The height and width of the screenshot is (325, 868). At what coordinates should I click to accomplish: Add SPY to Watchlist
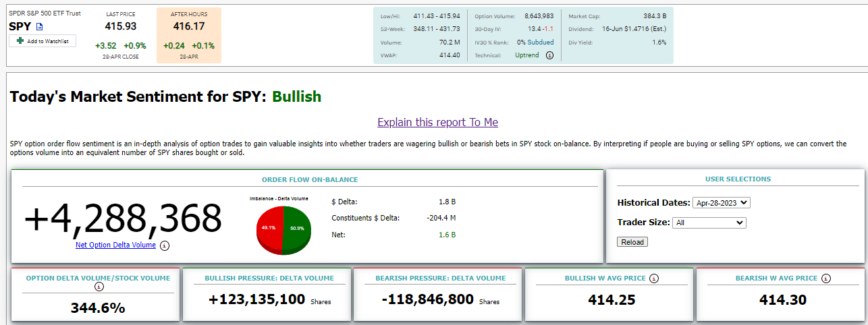click(43, 41)
